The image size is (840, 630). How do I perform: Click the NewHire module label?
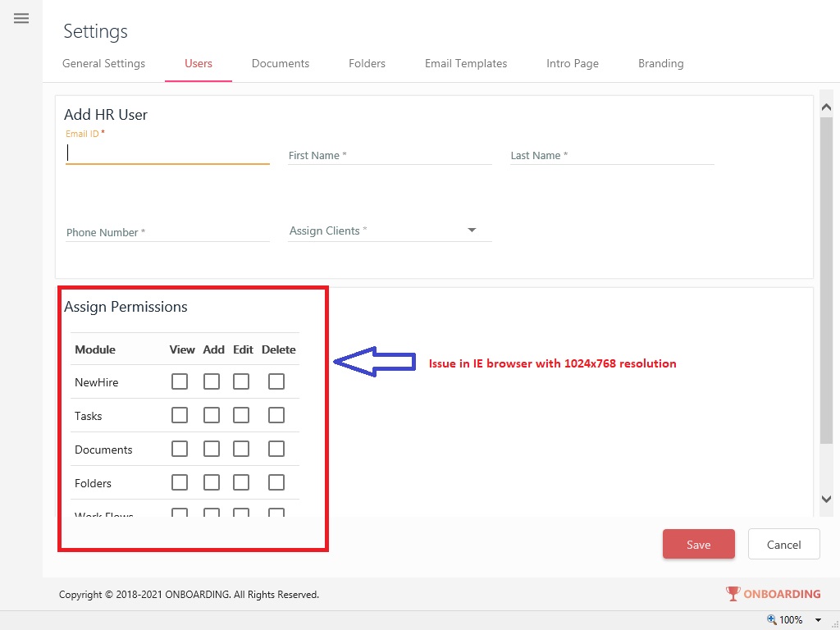[x=97, y=382]
